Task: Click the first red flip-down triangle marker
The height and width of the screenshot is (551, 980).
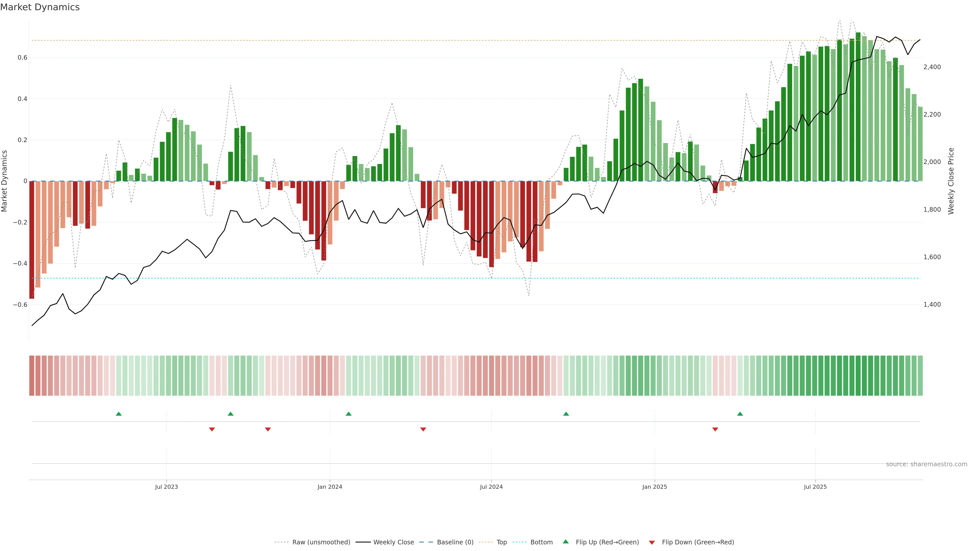Action: coord(212,429)
